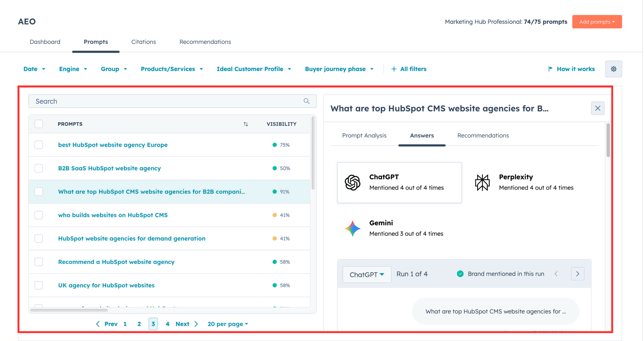Open the Prompt Analysis tab
The width and height of the screenshot is (644, 341).
click(364, 135)
